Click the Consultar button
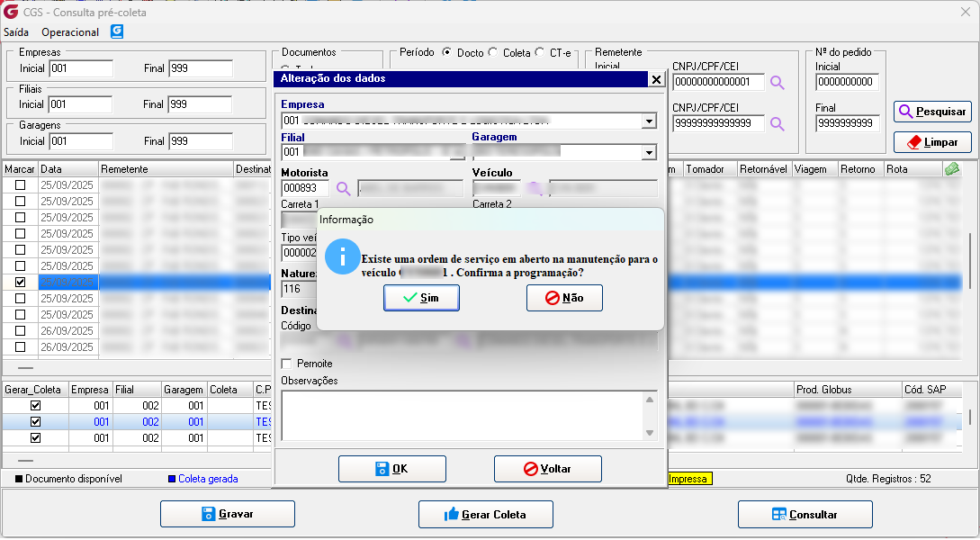Image resolution: width=980 pixels, height=540 pixels. [x=805, y=515]
